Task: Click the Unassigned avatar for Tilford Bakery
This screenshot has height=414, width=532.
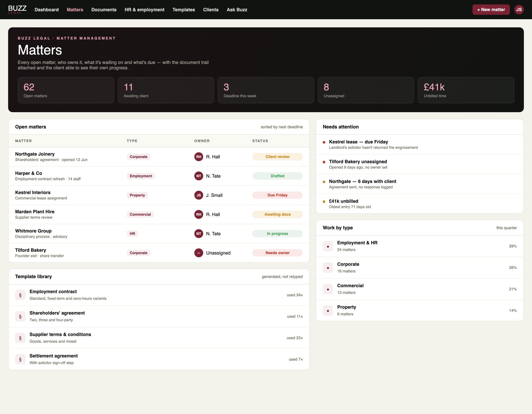Action: [199, 253]
